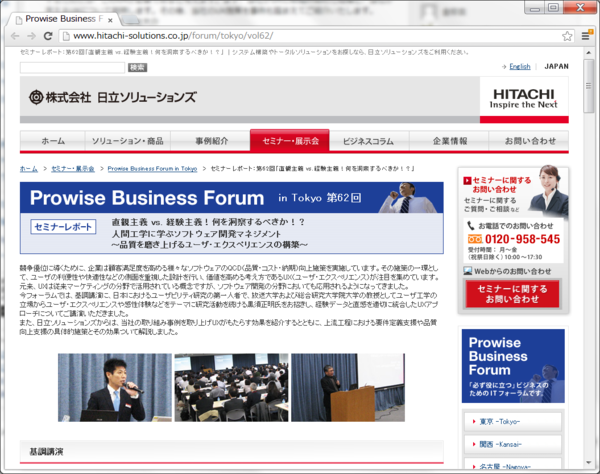Open the セミナー・展示会 navigation tab
This screenshot has width=600, height=474.
(x=290, y=141)
